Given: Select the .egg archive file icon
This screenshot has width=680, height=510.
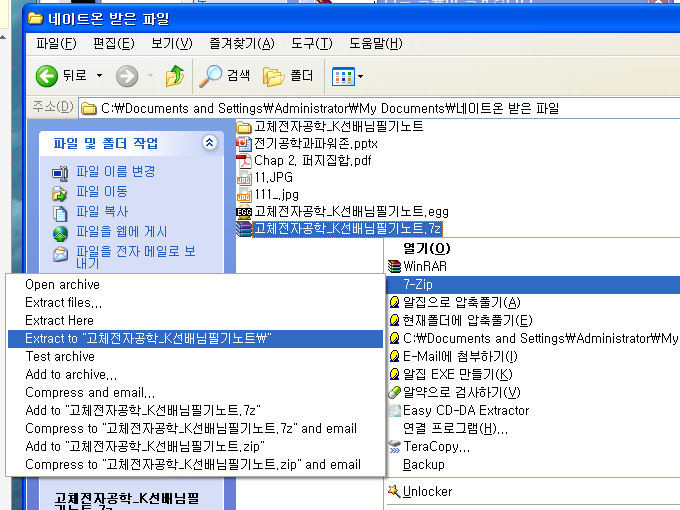Looking at the screenshot, I should 244,212.
